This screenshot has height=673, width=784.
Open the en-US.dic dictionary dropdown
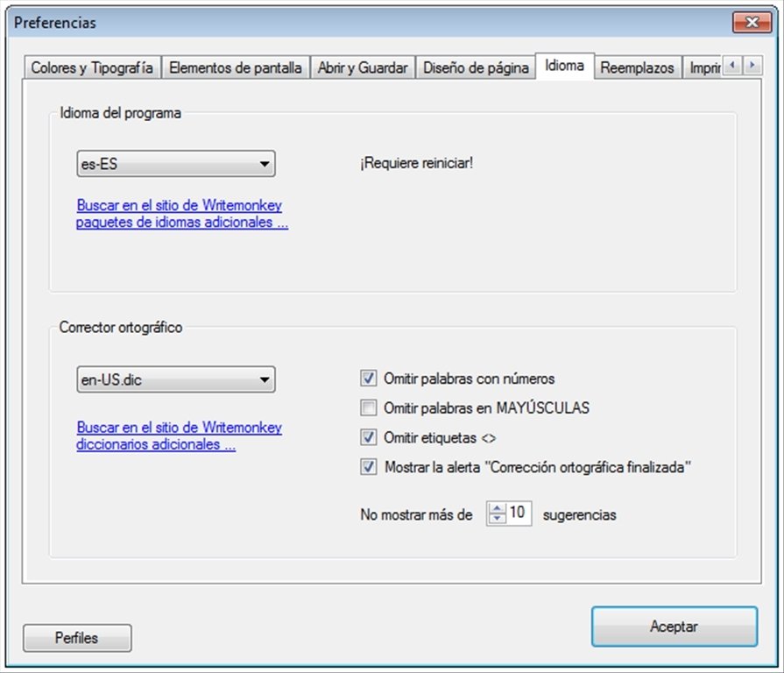coord(176,379)
